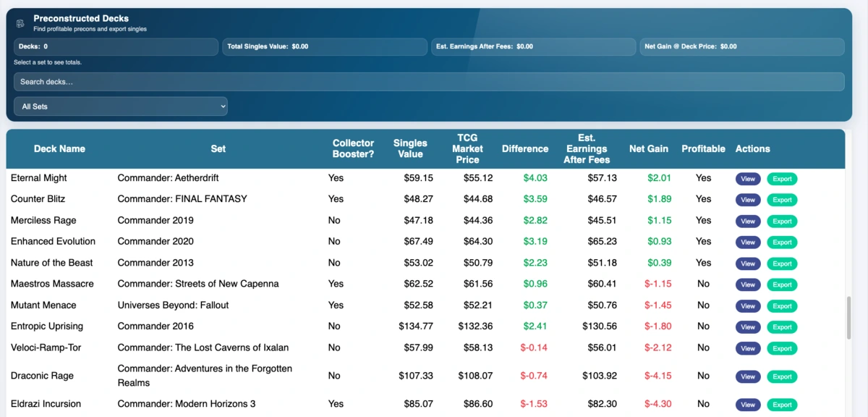The image size is (868, 417).
Task: Export the Enhanced Evolution deck
Action: click(782, 242)
